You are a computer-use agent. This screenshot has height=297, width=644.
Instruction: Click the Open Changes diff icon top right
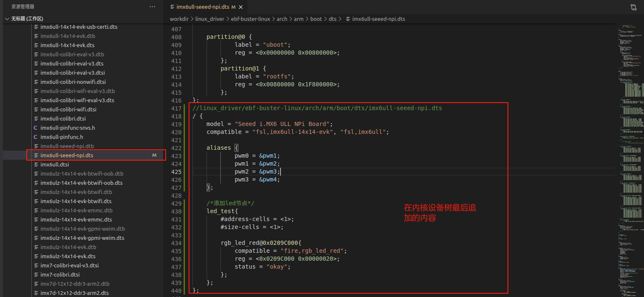[x=634, y=7]
